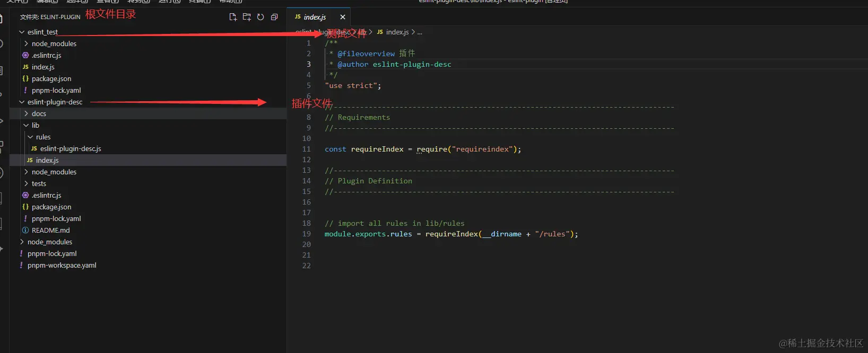Expand the root-level node_modules folder

tap(22, 242)
